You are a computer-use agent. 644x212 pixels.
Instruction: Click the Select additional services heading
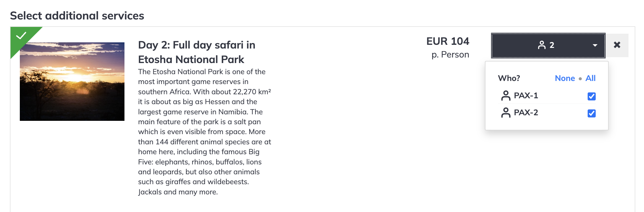pyautogui.click(x=77, y=16)
